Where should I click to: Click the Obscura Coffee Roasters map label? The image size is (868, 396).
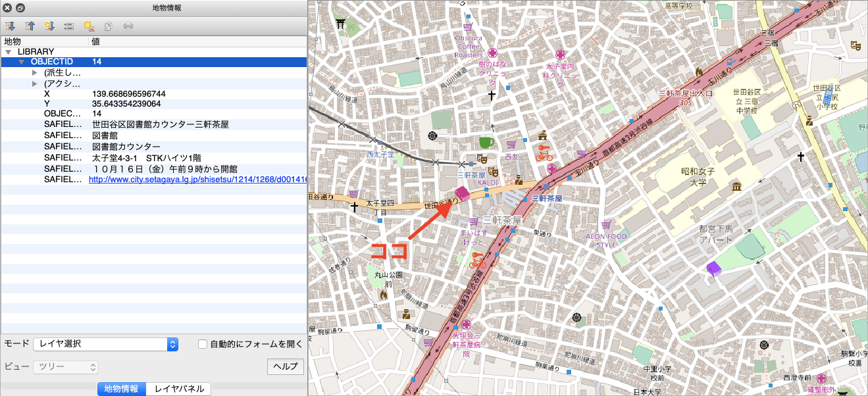coord(469,46)
